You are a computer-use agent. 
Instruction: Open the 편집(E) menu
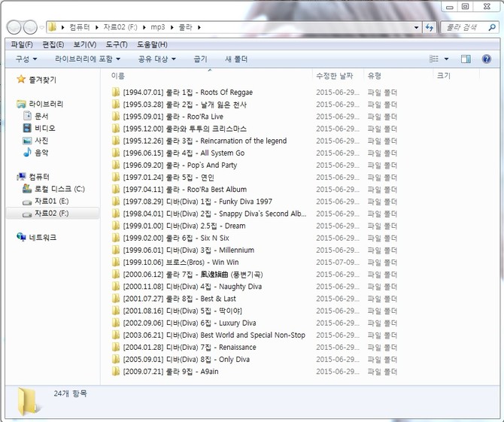tap(53, 44)
